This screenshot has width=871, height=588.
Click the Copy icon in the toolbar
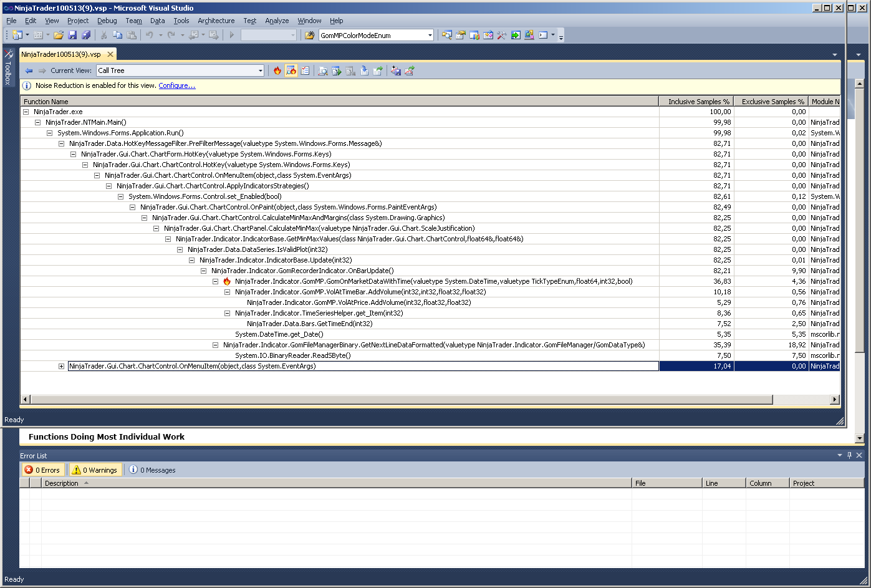[x=117, y=36]
